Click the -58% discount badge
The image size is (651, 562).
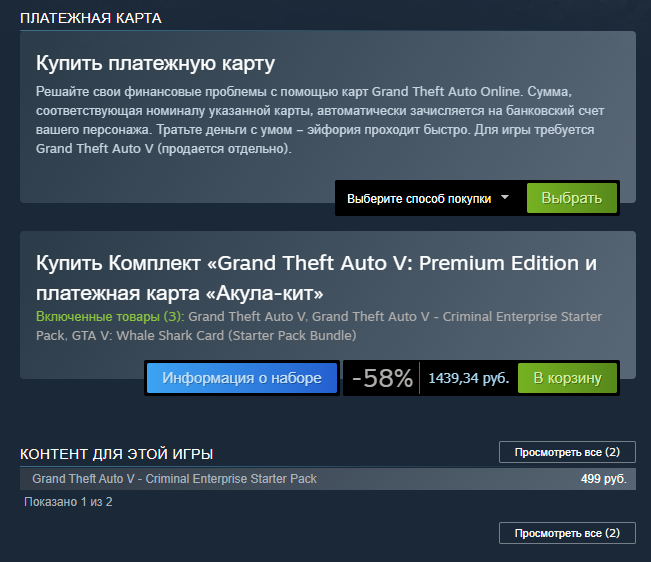(x=381, y=378)
